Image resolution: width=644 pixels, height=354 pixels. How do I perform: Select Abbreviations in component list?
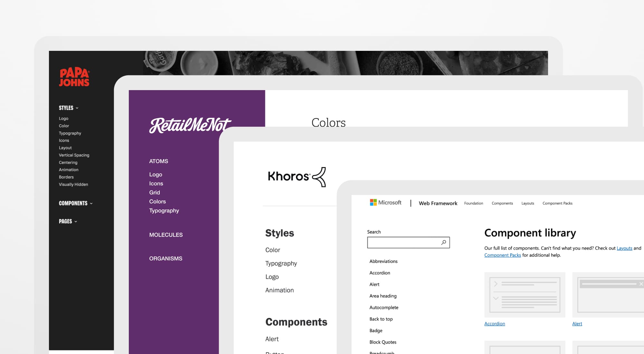pyautogui.click(x=383, y=261)
